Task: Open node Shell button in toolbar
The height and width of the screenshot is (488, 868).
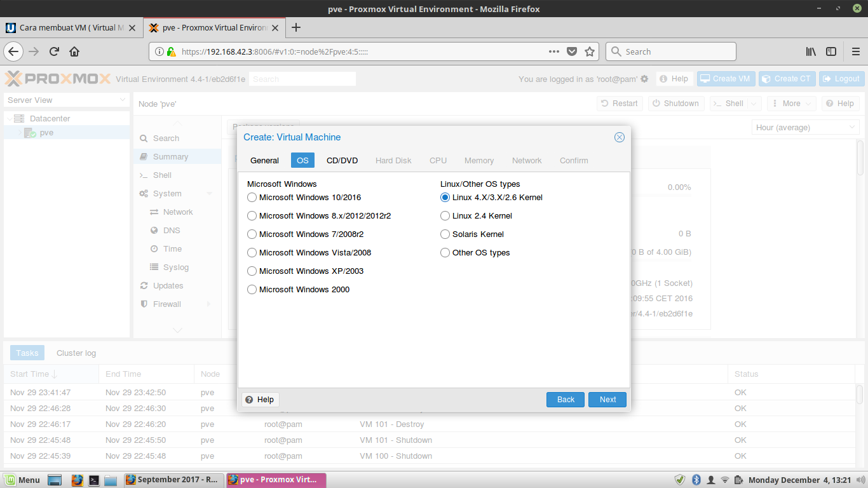Action: (728, 104)
